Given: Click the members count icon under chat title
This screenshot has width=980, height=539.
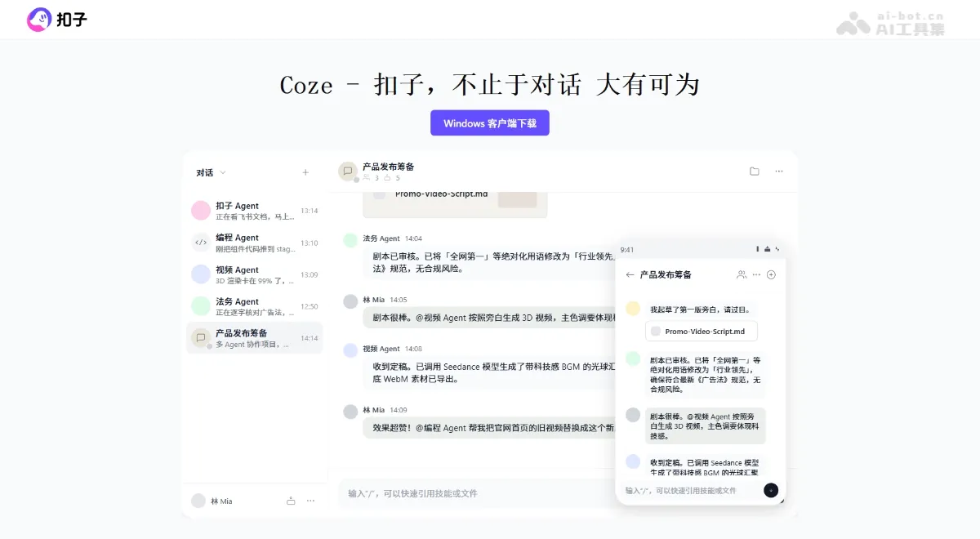Looking at the screenshot, I should coord(367,177).
